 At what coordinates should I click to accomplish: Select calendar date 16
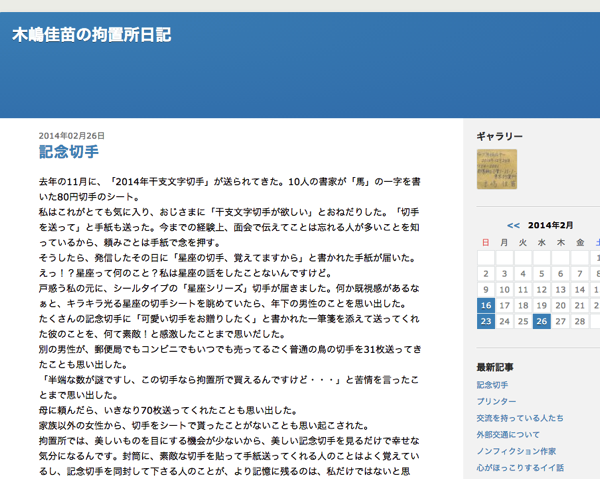pyautogui.click(x=486, y=305)
